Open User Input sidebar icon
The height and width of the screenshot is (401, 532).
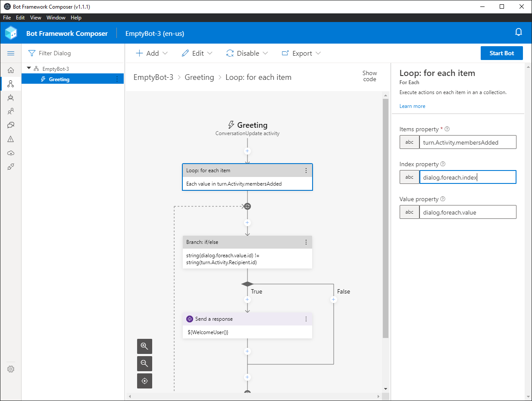pos(11,111)
